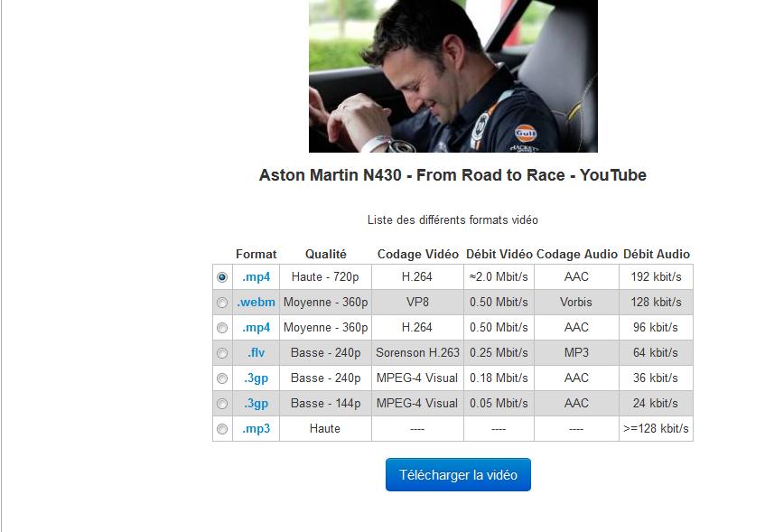This screenshot has height=532, width=765.
Task: Click the Débit Vidéo column header
Action: (499, 254)
